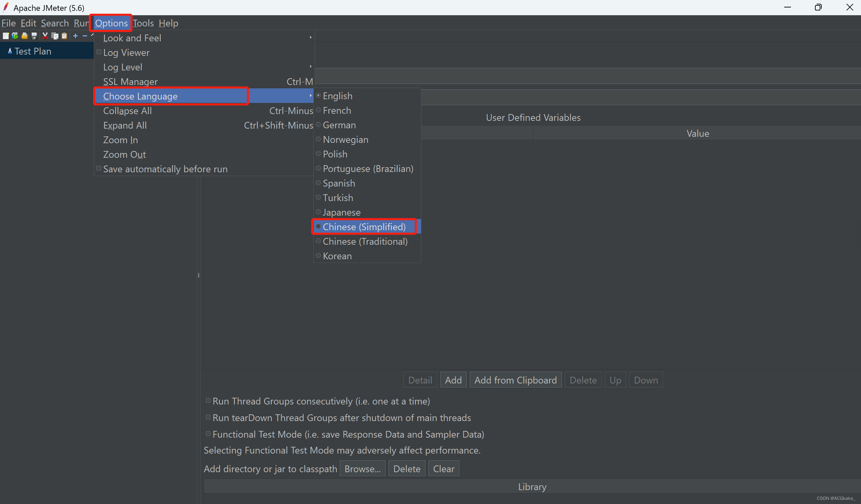Open the Help menu
Viewport: 861px width, 504px height.
click(x=169, y=23)
